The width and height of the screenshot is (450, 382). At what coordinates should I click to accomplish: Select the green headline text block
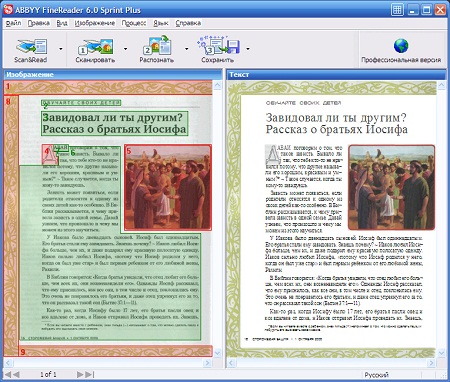click(115, 123)
